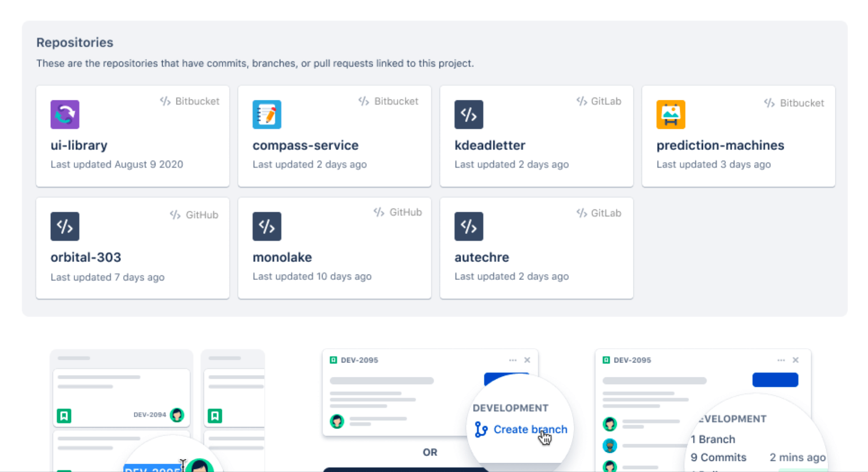Click the orbital-303 code icon
The width and height of the screenshot is (868, 472).
tap(65, 226)
